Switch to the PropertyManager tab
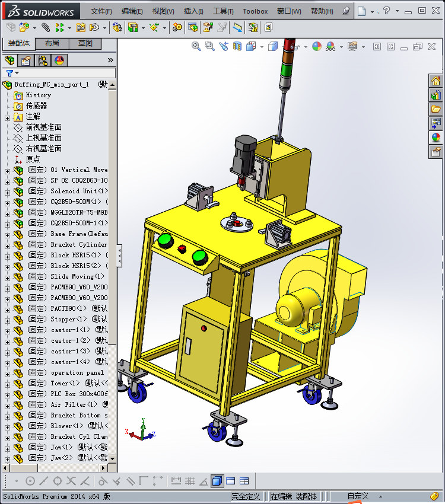This screenshot has width=445, height=504. (x=26, y=60)
